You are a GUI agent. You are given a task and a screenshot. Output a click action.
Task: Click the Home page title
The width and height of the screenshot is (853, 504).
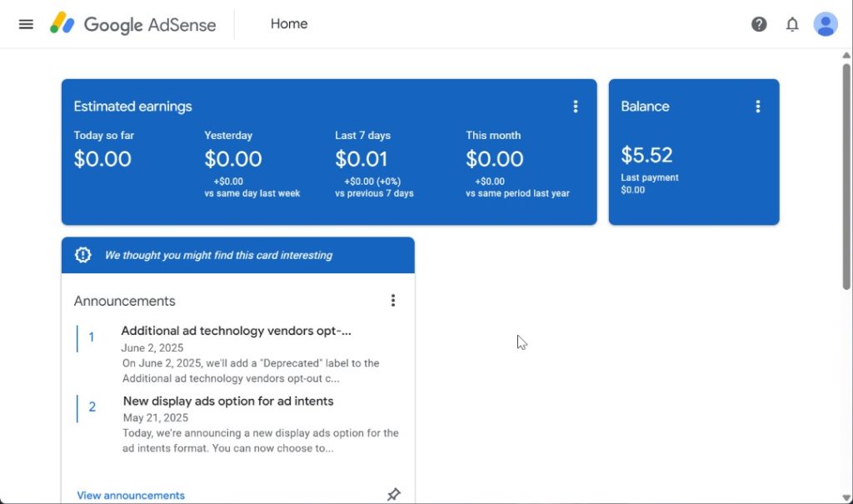click(x=289, y=24)
